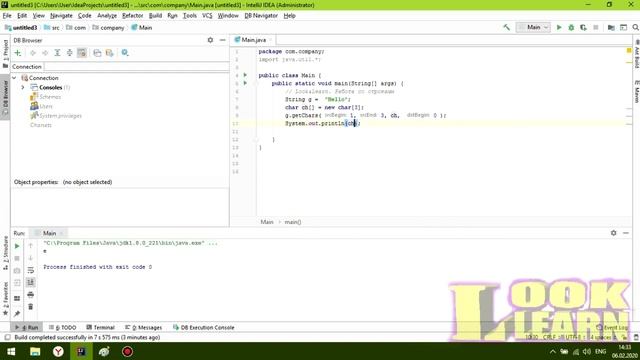Click the grey Stop icon in top toolbar
Image resolution: width=640 pixels, height=360 pixels.
(x=596, y=27)
